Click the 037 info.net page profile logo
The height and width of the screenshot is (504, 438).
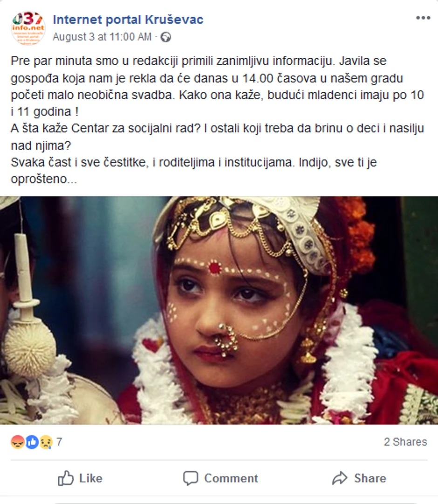pyautogui.click(x=28, y=28)
